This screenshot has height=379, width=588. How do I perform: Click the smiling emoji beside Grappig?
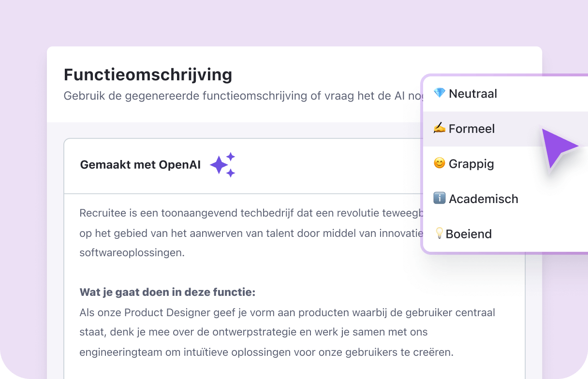[x=439, y=163]
